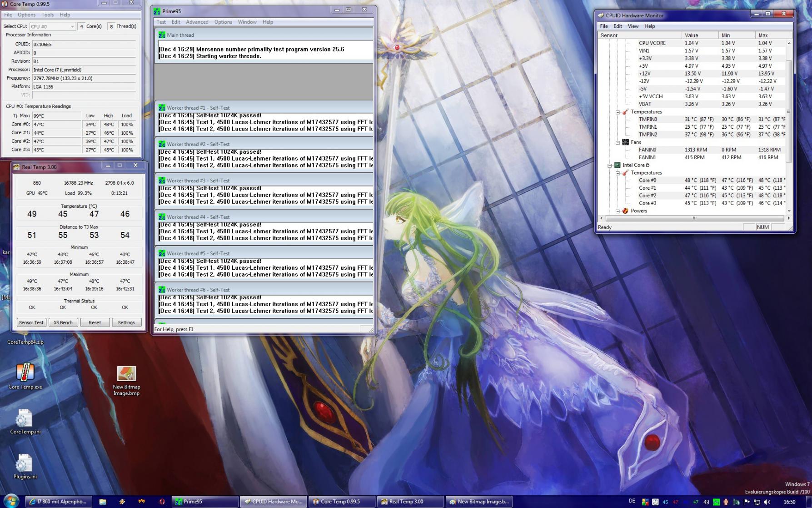Click Worker thread #3 title bar in Prime95
The height and width of the screenshot is (508, 812).
264,181
